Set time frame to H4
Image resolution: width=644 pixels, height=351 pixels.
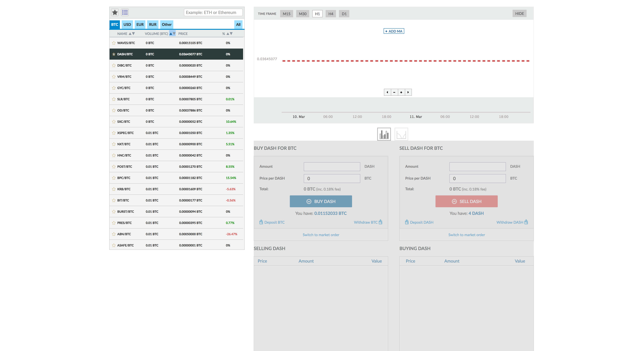331,14
